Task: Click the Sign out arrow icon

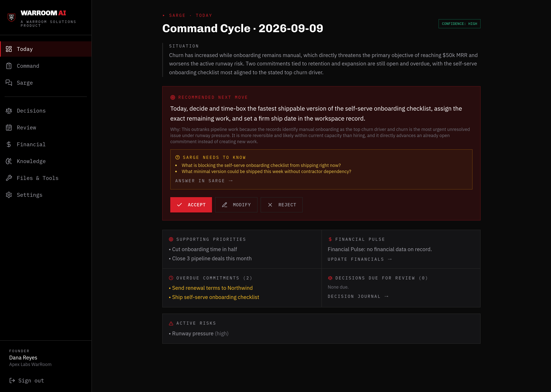Action: tap(12, 381)
